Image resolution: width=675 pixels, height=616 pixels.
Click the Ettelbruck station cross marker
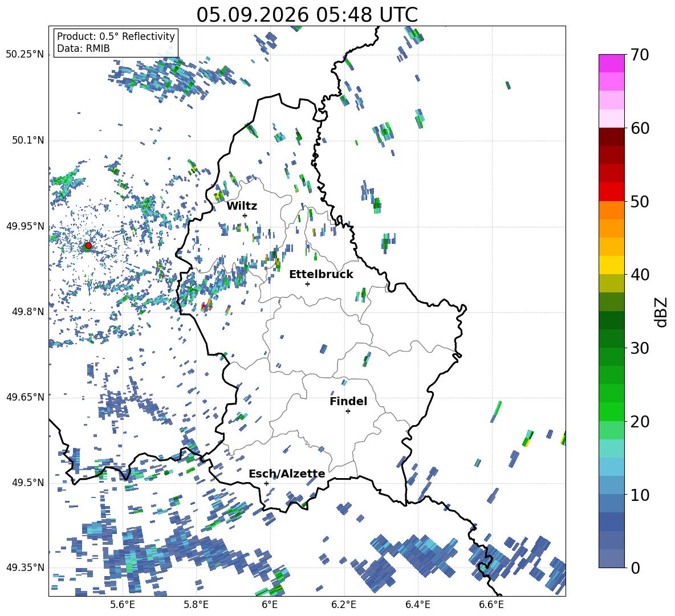pos(307,284)
